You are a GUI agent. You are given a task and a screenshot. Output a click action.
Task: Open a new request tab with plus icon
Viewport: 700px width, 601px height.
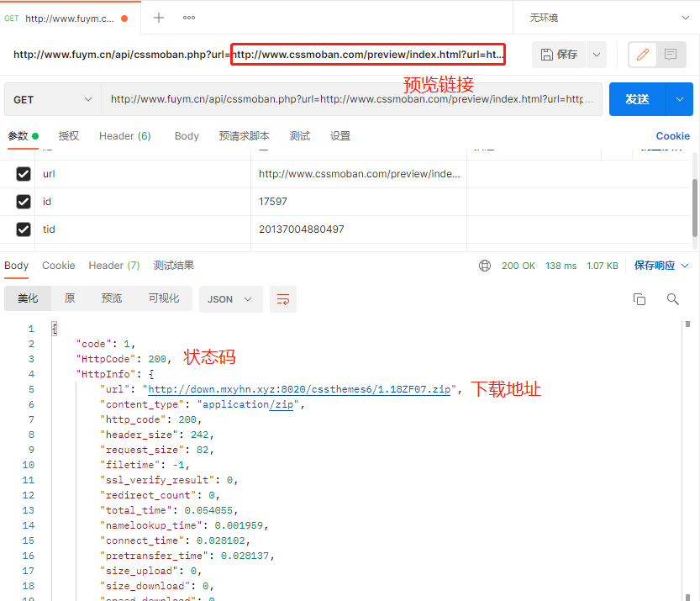[x=159, y=18]
